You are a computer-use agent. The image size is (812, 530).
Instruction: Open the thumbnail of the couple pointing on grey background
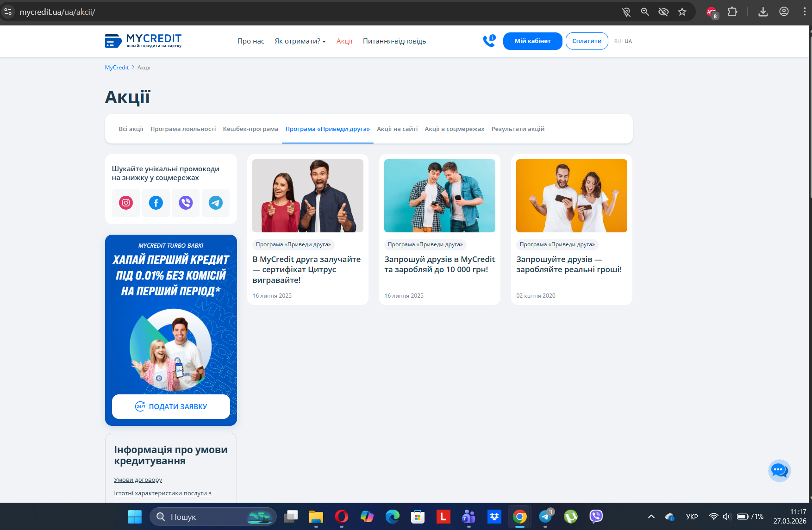coord(308,196)
